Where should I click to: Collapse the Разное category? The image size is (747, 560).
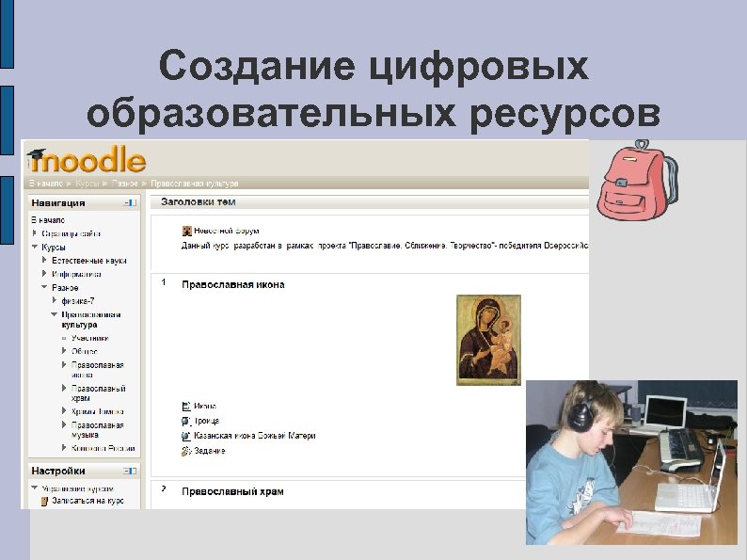(44, 287)
